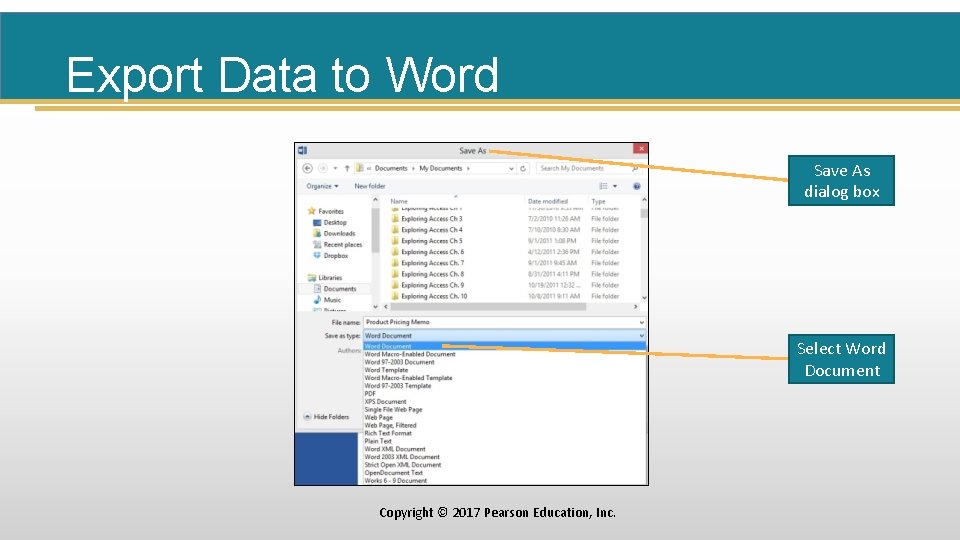This screenshot has width=960, height=540.
Task: Click the Forward navigation arrow
Action: 323,168
